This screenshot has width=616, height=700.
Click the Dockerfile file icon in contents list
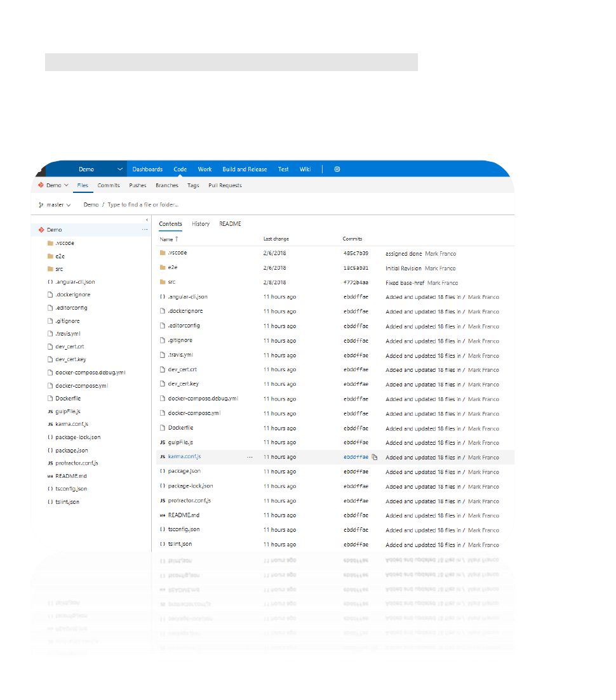coord(163,428)
